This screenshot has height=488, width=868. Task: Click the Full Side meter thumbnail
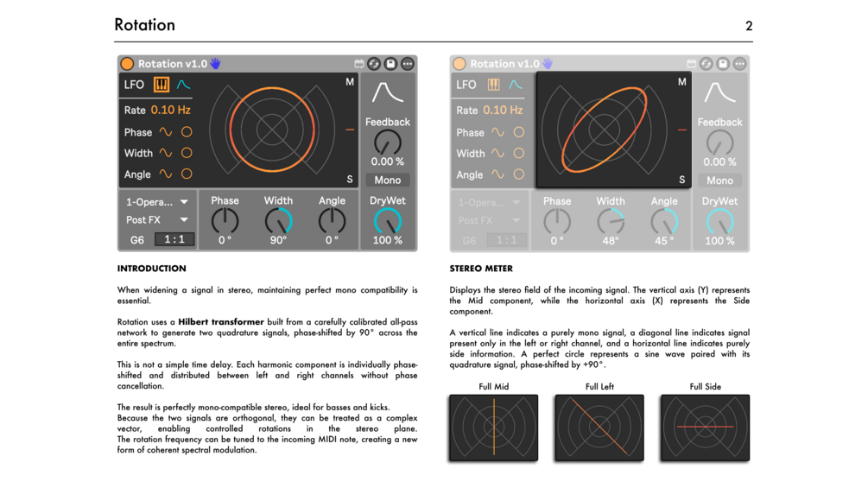[x=705, y=428]
